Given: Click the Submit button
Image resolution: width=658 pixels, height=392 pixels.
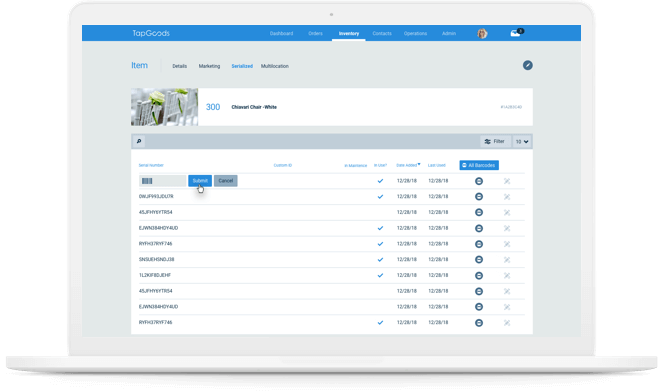Looking at the screenshot, I should tap(200, 180).
